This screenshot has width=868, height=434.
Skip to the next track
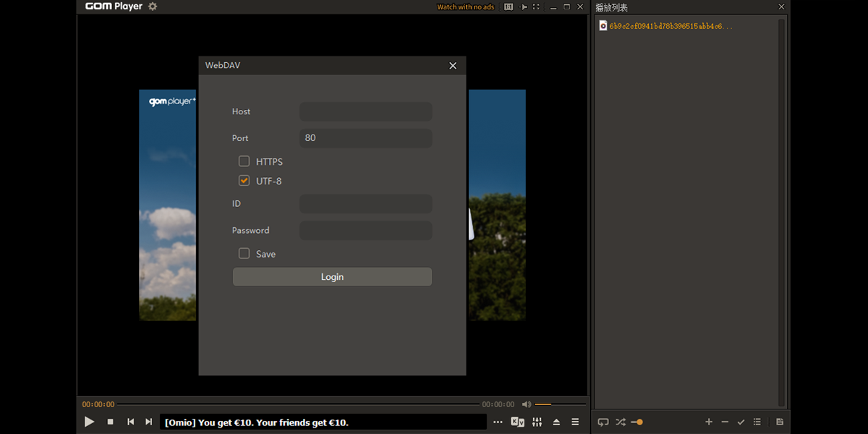(148, 422)
